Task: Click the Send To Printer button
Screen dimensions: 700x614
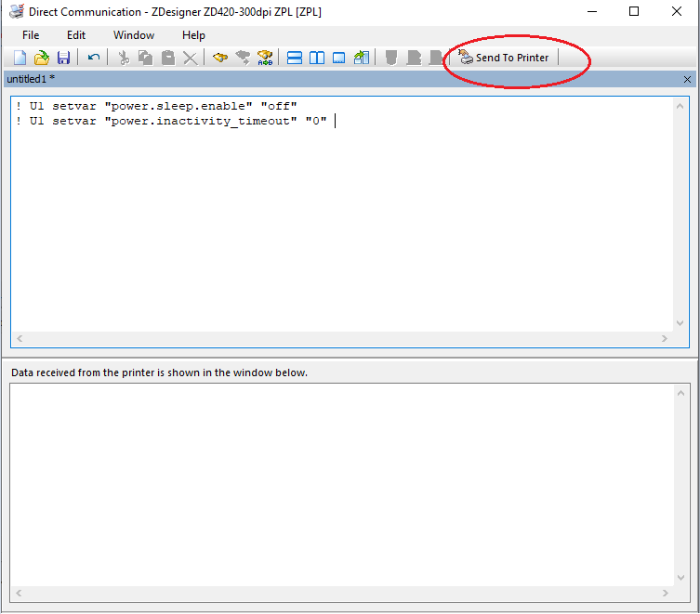Action: click(504, 58)
